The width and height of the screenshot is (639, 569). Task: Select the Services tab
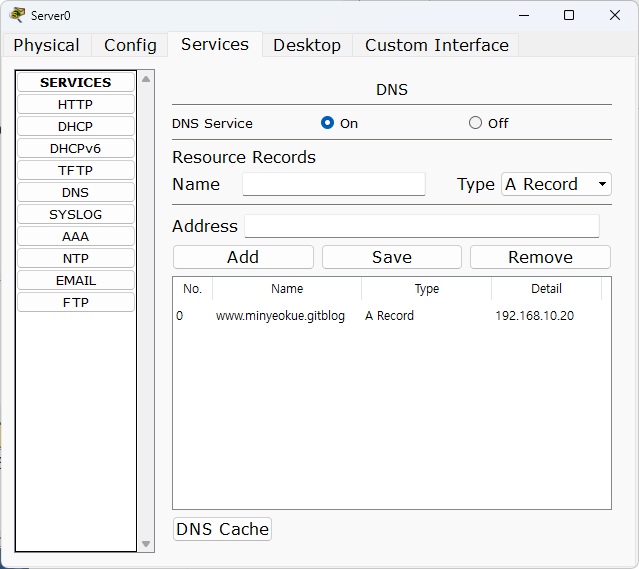click(x=215, y=44)
